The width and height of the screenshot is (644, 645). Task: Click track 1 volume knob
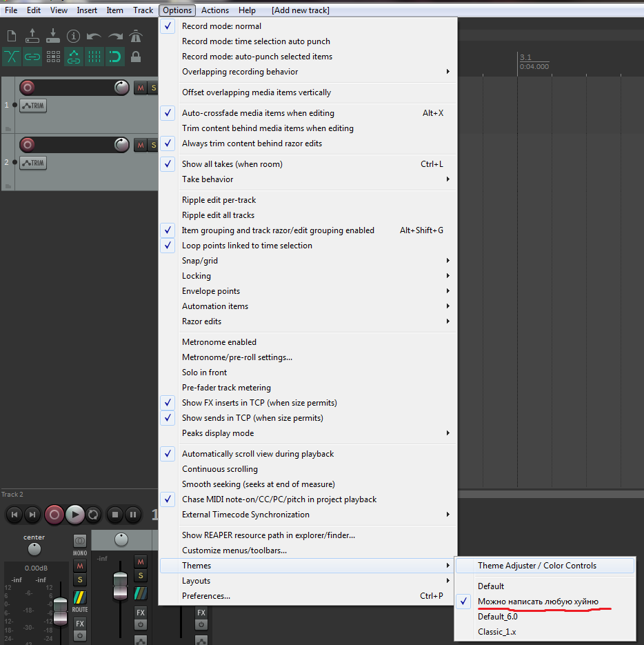121,88
